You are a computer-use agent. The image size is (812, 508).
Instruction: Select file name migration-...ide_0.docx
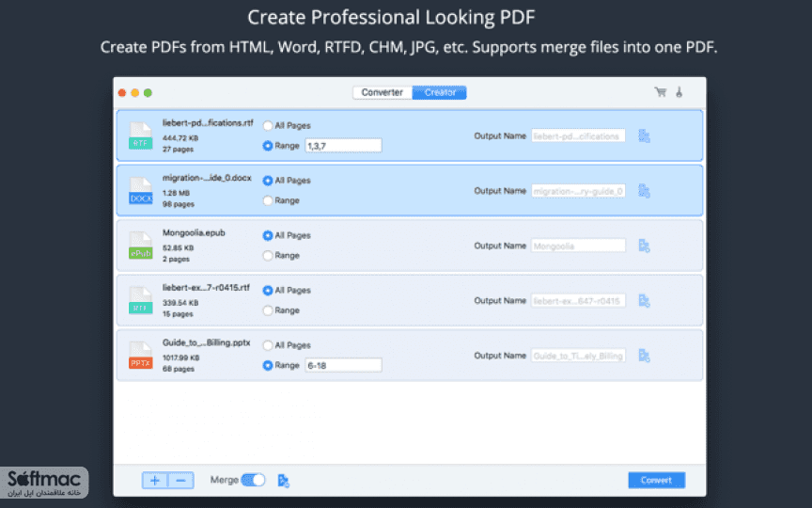point(207,178)
